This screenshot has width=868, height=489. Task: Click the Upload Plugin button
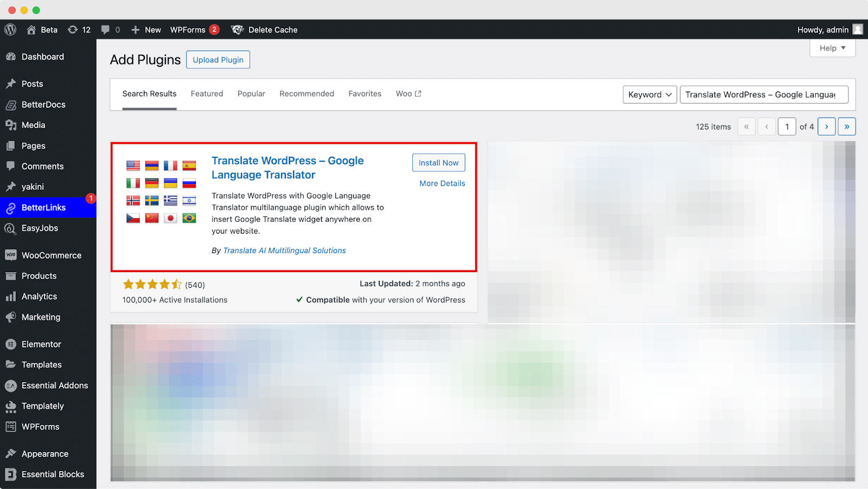[x=218, y=60]
